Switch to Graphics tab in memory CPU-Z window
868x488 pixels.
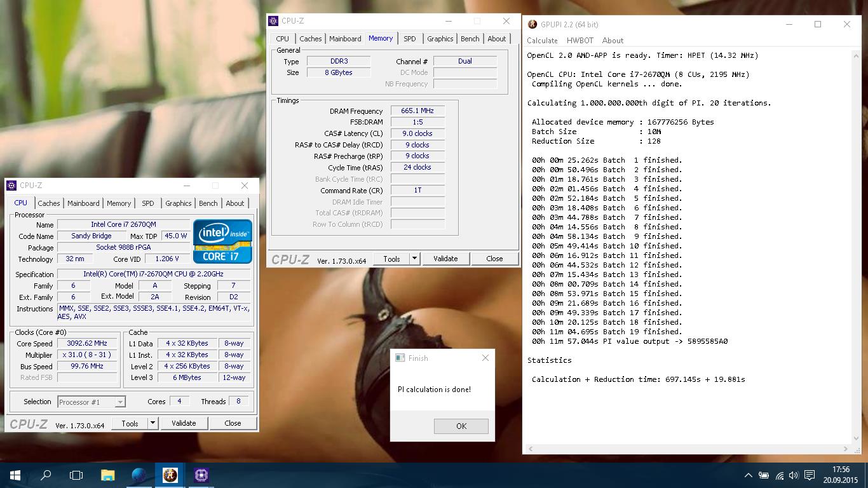pyautogui.click(x=440, y=39)
